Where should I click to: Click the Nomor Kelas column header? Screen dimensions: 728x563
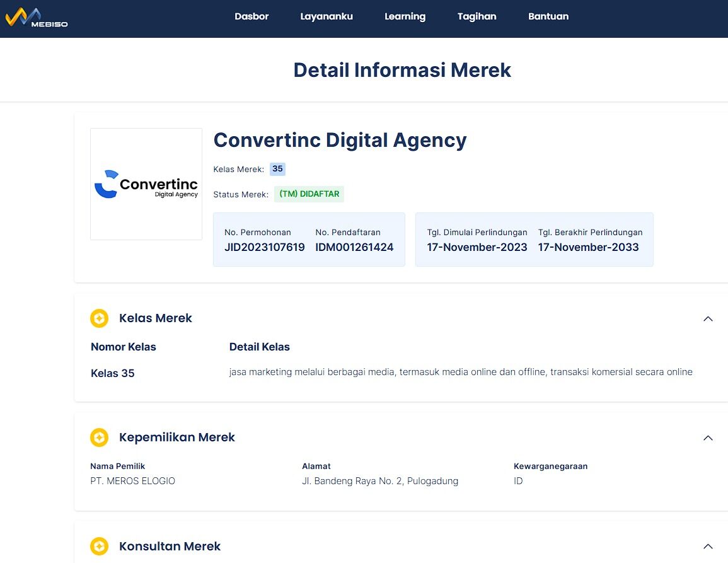tap(124, 347)
